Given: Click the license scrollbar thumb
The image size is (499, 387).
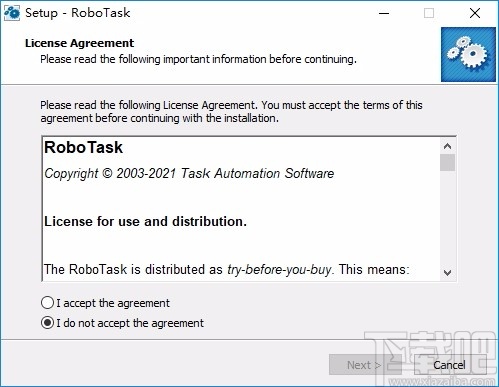Looking at the screenshot, I should [x=447, y=162].
